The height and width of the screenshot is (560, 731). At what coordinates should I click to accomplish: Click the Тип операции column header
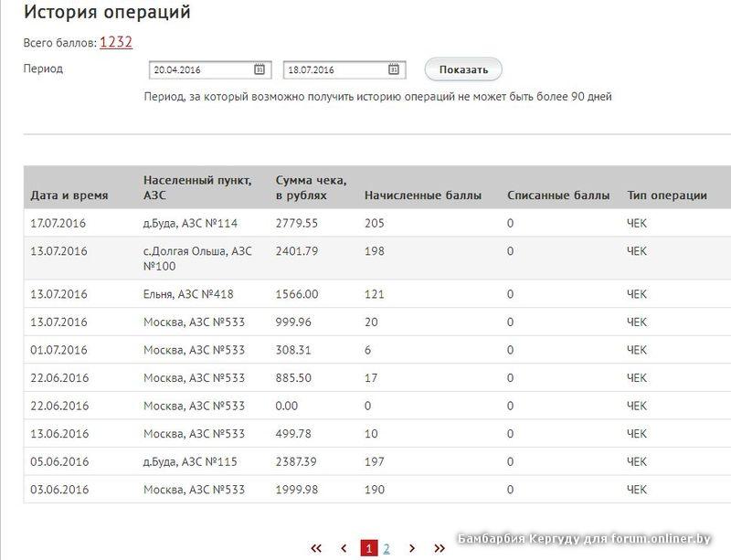(667, 195)
